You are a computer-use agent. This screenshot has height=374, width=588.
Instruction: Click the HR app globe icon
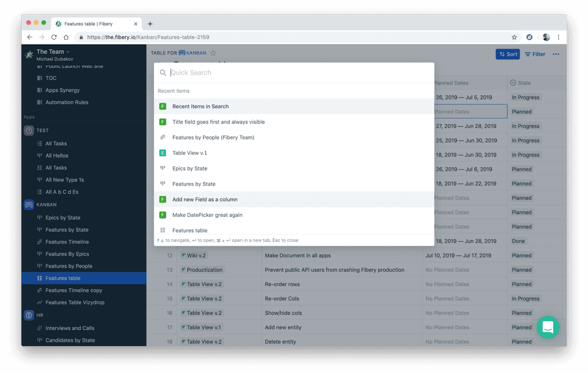click(29, 315)
